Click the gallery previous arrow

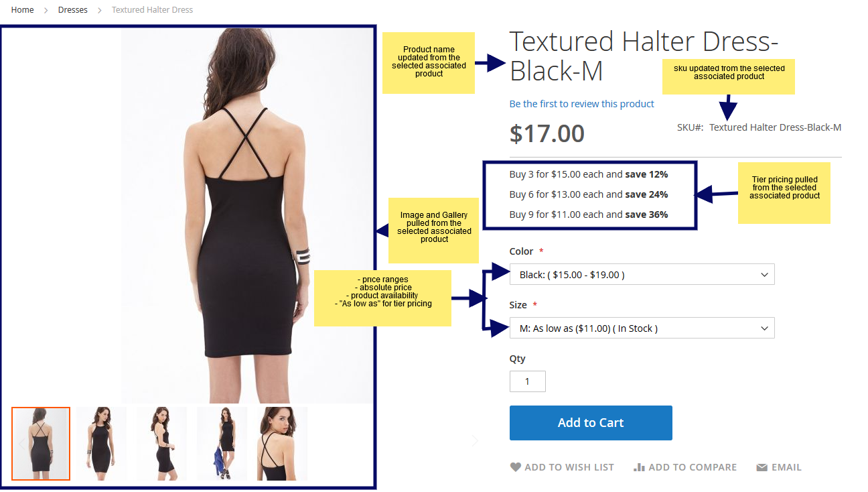point(21,444)
